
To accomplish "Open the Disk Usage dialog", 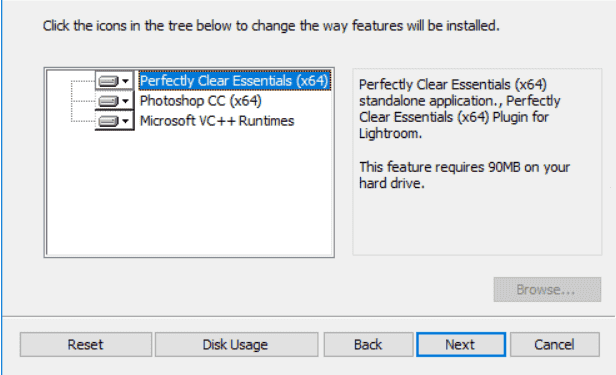I will pyautogui.click(x=236, y=345).
